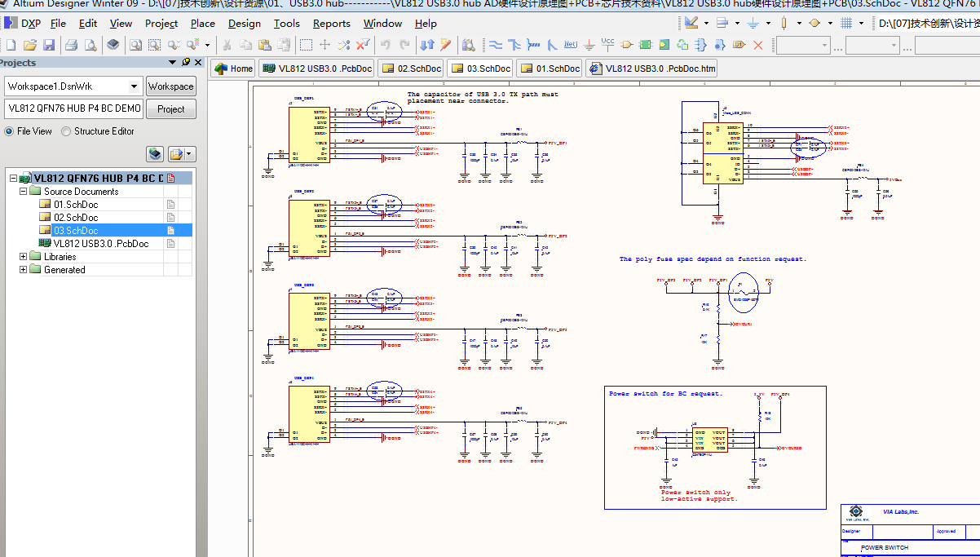The height and width of the screenshot is (557, 980).
Task: Expand the Libraries folder
Action: pos(24,256)
